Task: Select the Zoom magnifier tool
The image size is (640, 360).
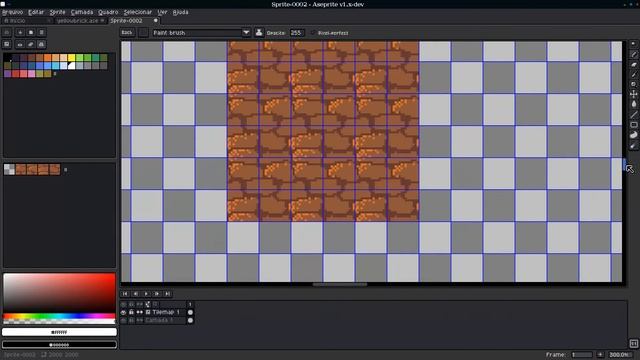Action: (x=633, y=84)
